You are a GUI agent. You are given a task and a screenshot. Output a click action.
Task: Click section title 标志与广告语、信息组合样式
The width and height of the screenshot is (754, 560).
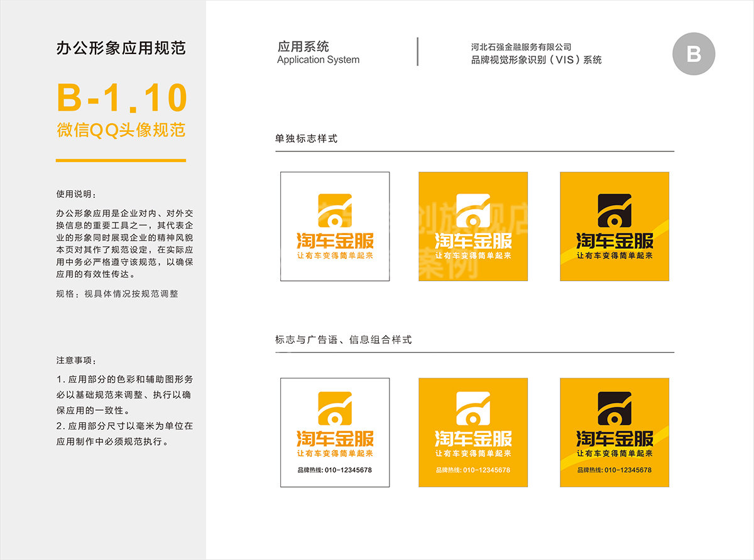click(x=343, y=339)
